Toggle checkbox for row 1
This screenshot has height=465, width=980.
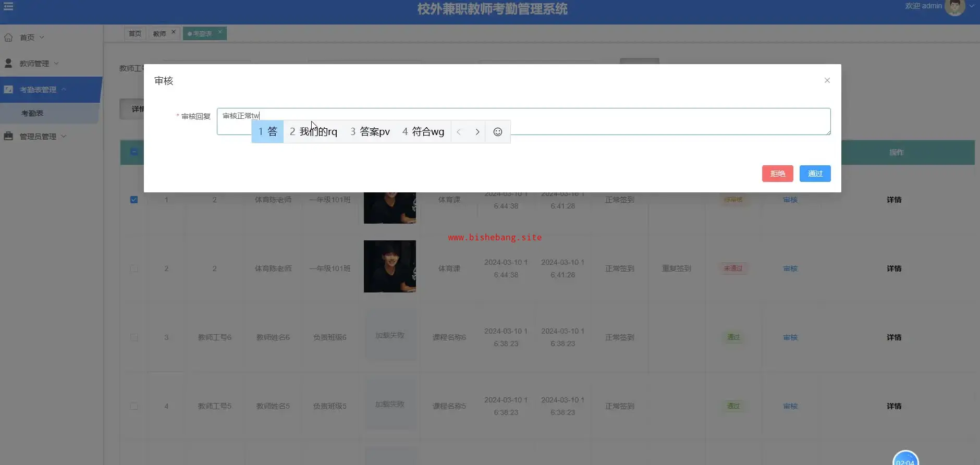(x=134, y=200)
